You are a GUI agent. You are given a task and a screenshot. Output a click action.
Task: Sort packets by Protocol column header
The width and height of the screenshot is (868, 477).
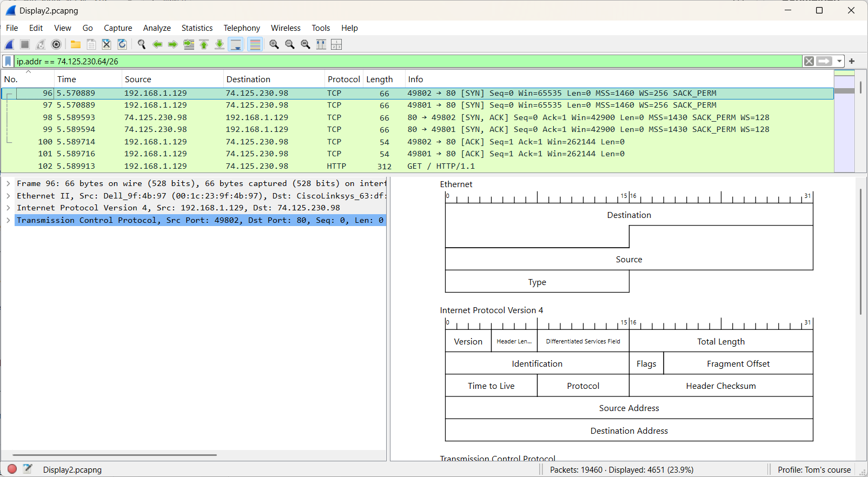pyautogui.click(x=344, y=79)
